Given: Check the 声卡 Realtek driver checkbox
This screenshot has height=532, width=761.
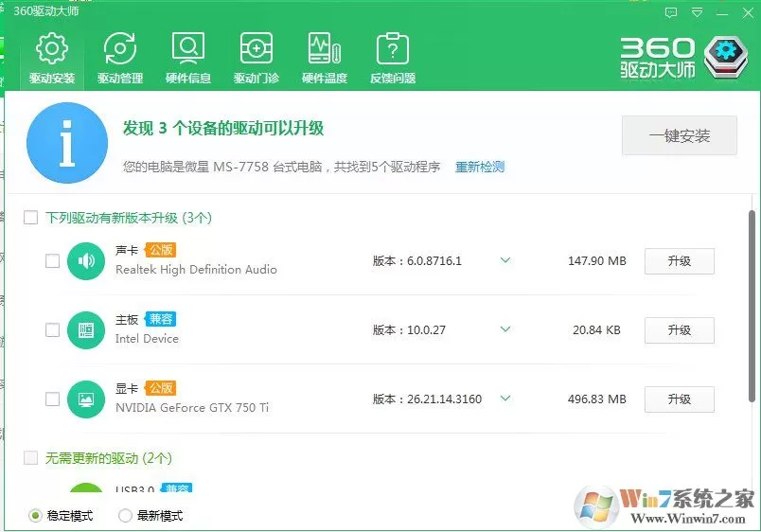Looking at the screenshot, I should pyautogui.click(x=52, y=260).
